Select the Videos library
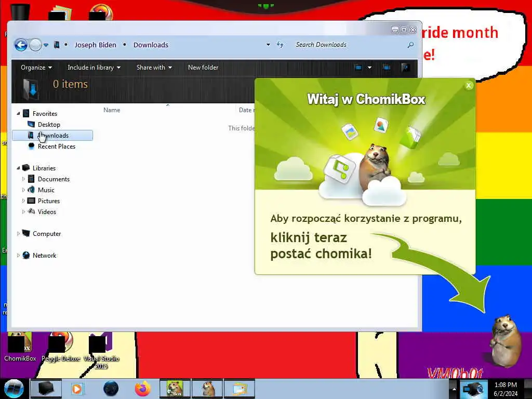The width and height of the screenshot is (532, 399). tap(47, 211)
